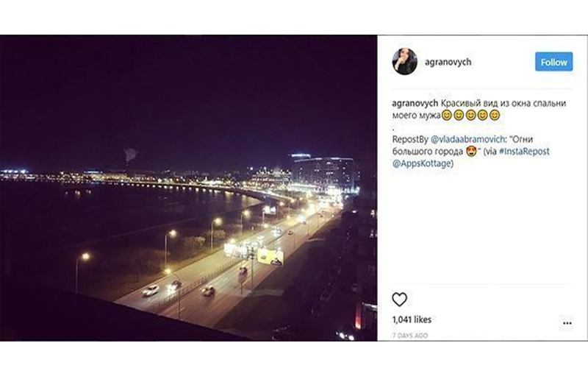
Task: Click the 7 DAYS AGO timestamp
Action: [x=410, y=336]
